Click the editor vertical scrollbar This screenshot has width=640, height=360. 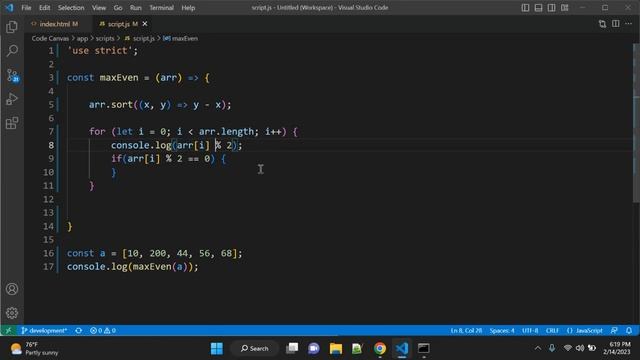636,122
